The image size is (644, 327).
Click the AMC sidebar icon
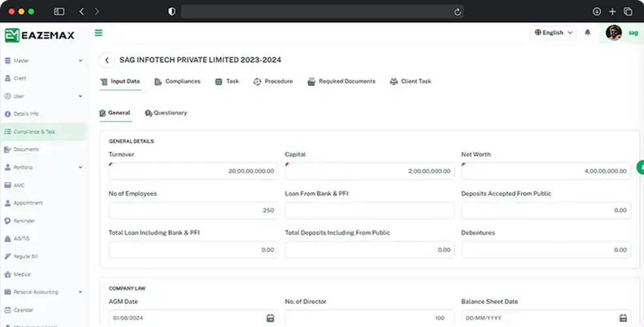[x=7, y=185]
